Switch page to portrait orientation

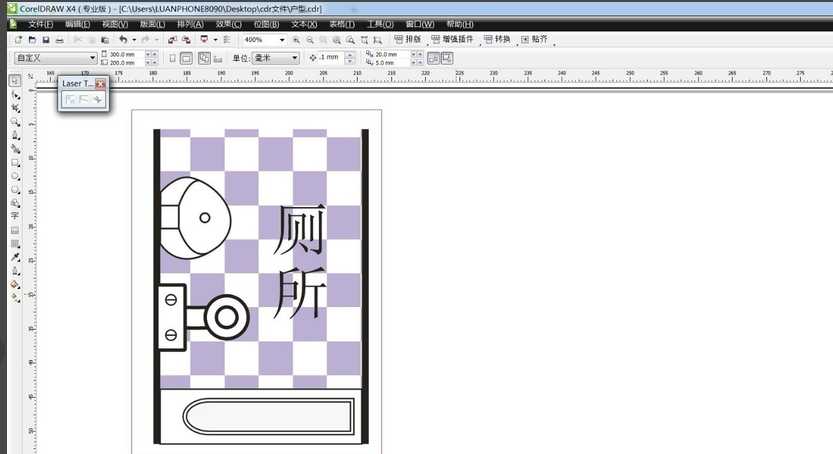pos(171,58)
